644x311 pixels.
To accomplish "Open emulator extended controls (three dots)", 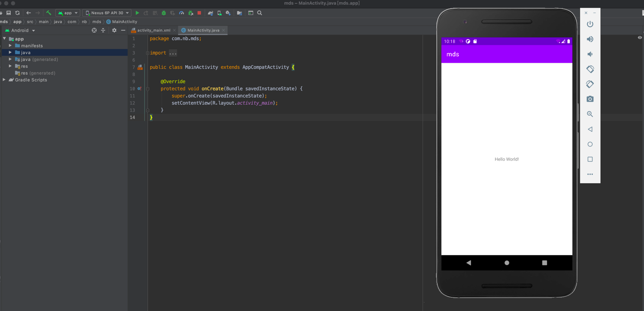I will pyautogui.click(x=590, y=174).
